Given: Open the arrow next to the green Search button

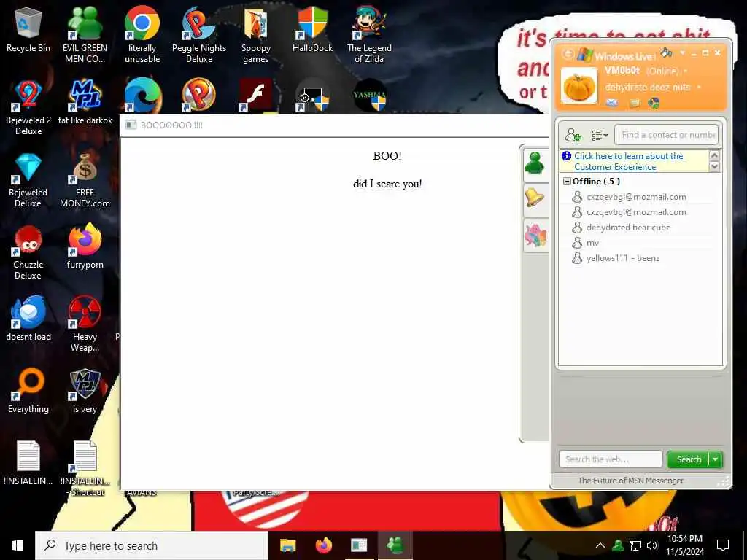Looking at the screenshot, I should (x=716, y=459).
